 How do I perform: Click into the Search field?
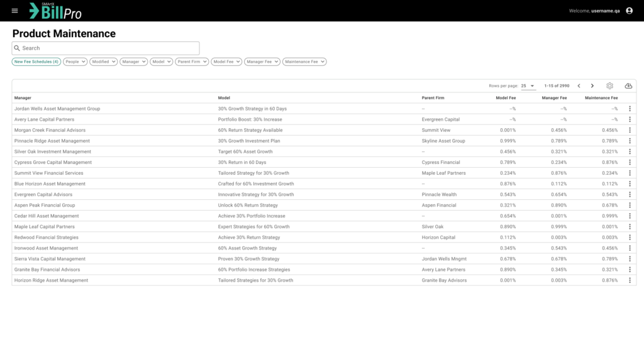click(x=106, y=48)
